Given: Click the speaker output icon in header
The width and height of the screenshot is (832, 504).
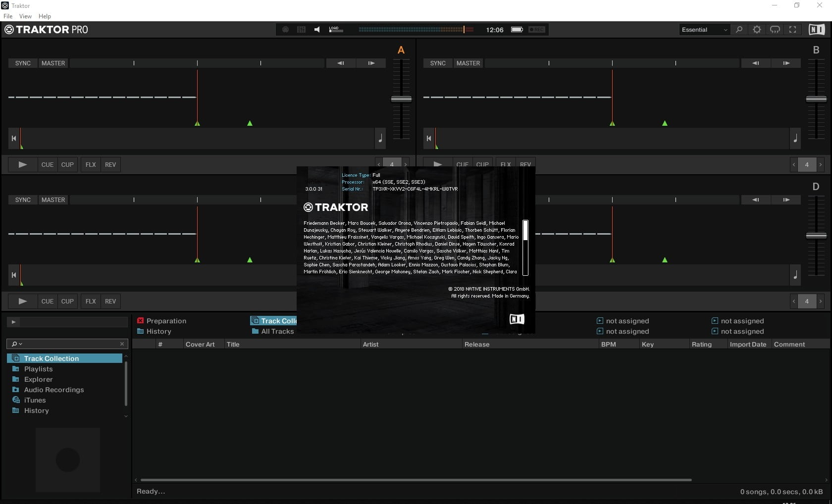Looking at the screenshot, I should click(x=317, y=30).
